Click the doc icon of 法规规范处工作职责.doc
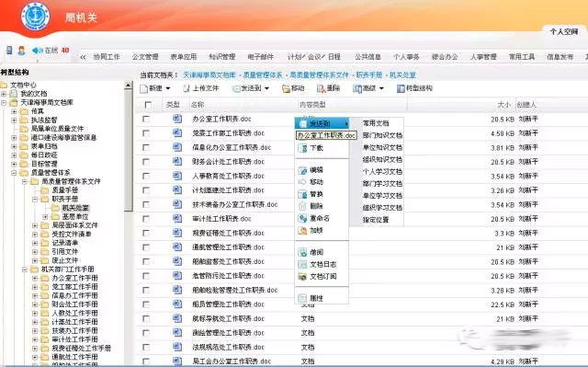 pyautogui.click(x=177, y=347)
